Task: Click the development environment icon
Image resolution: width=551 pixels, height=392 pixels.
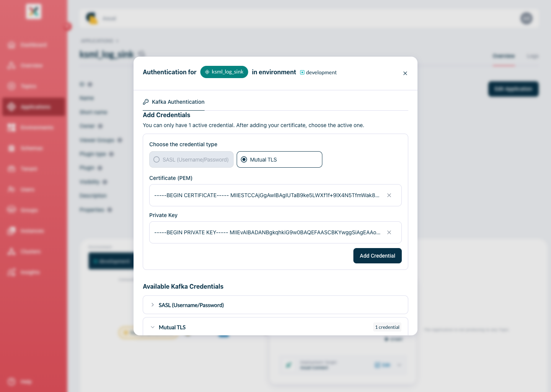Action: tap(302, 72)
